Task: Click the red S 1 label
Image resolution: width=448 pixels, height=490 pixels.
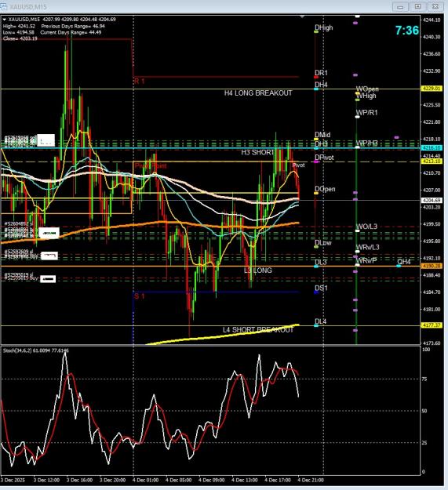Action: pos(140,296)
